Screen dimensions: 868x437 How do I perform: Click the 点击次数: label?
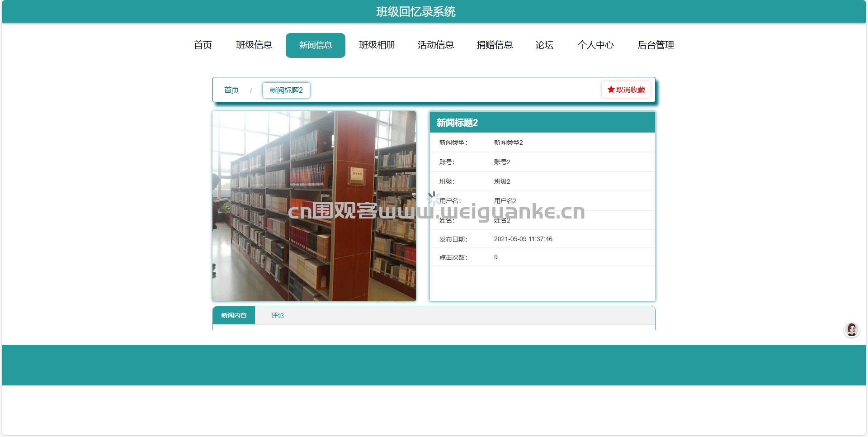click(453, 257)
